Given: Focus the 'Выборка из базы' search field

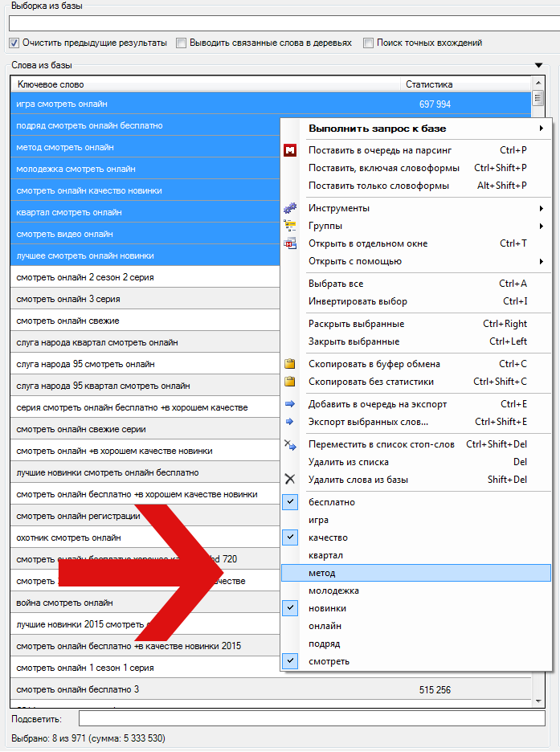Looking at the screenshot, I should 284,23.
